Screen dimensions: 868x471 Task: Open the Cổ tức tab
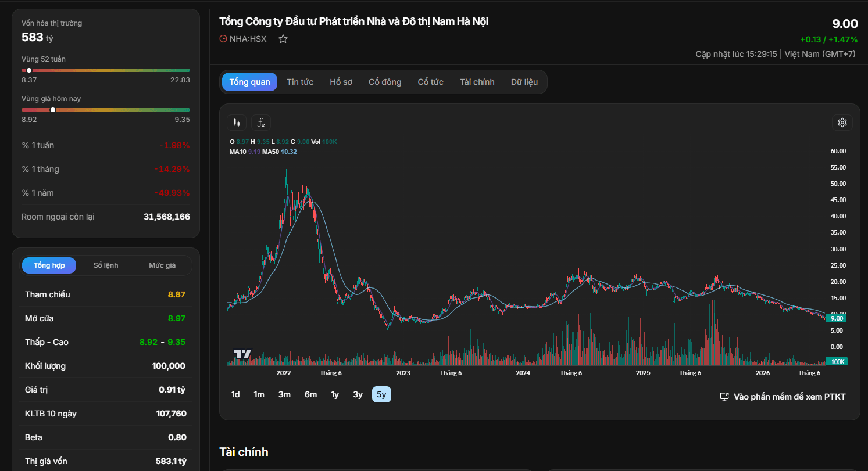tap(430, 82)
